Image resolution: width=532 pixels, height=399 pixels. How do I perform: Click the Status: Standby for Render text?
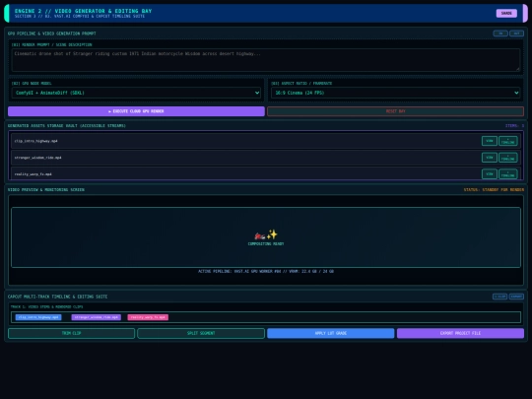point(494,190)
